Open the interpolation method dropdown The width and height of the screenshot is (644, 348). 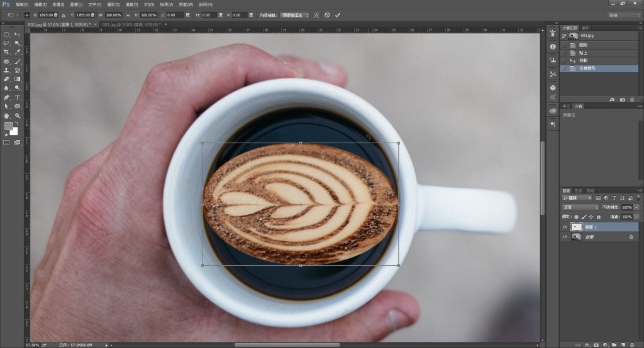[294, 14]
